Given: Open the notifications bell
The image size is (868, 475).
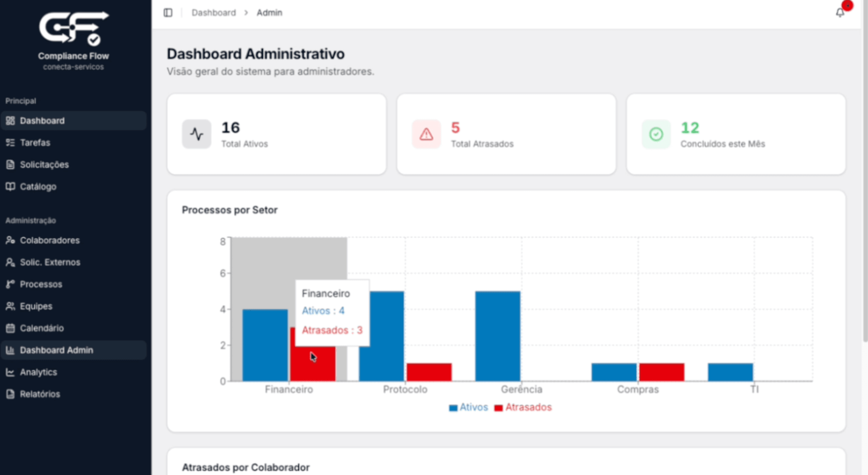Looking at the screenshot, I should tap(840, 13).
